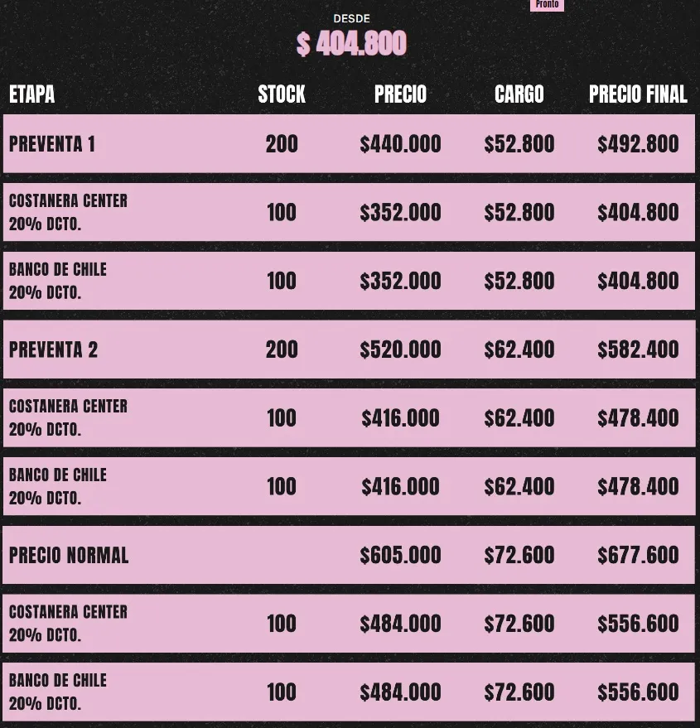The image size is (700, 728).
Task: Select the $677.600 final price
Action: pyautogui.click(x=638, y=555)
